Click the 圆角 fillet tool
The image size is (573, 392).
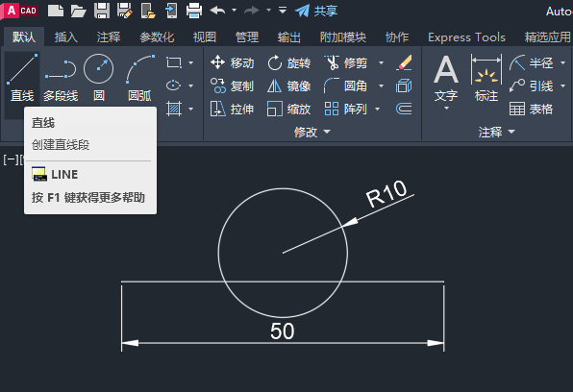[x=345, y=86]
